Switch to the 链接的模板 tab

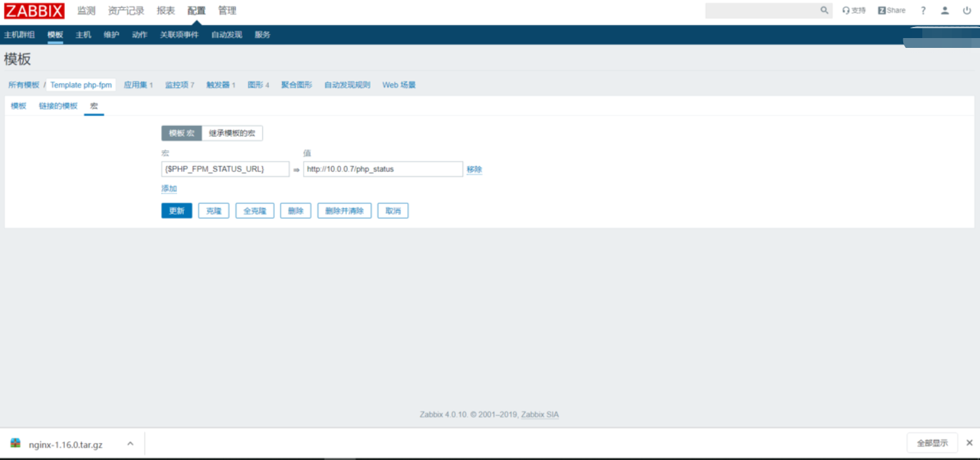pos(58,106)
